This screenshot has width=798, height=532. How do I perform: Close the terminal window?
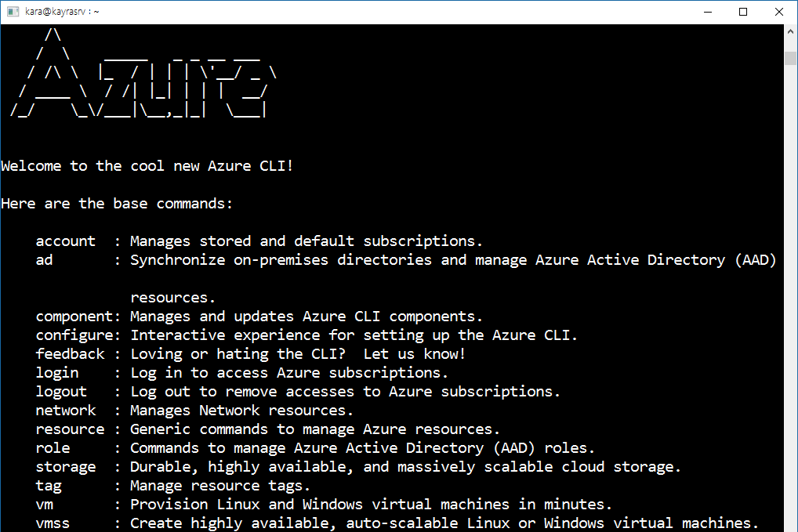pyautogui.click(x=778, y=12)
